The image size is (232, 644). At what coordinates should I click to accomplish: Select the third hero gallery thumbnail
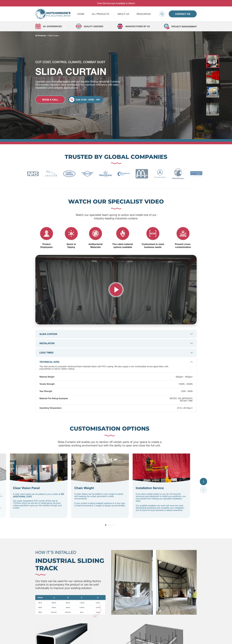[x=213, y=92]
